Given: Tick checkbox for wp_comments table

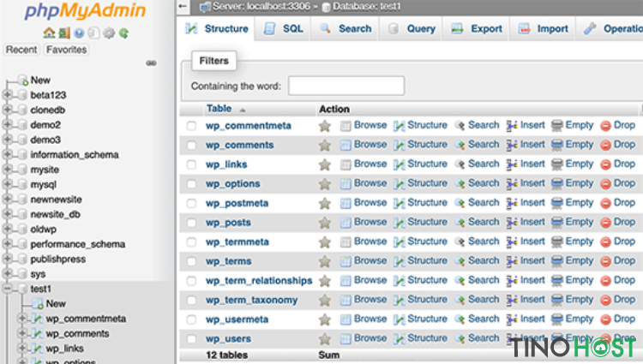Looking at the screenshot, I should [x=191, y=145].
